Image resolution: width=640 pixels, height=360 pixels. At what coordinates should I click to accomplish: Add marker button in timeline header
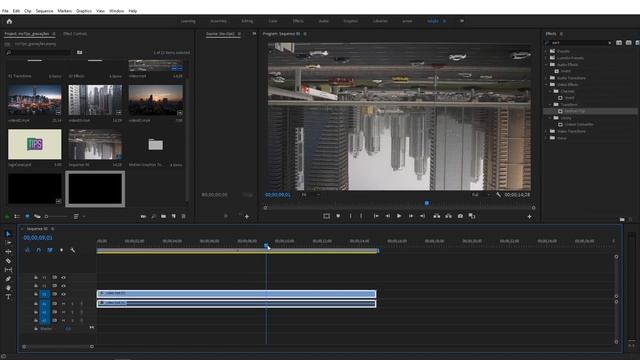pyautogui.click(x=61, y=250)
